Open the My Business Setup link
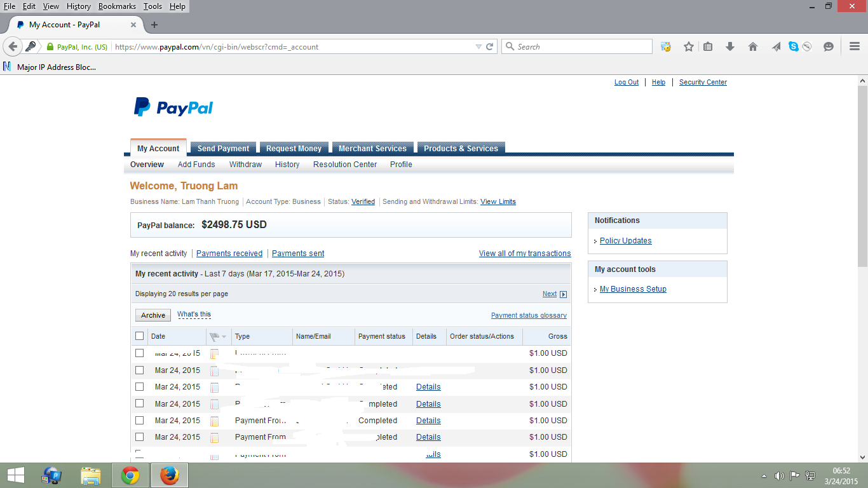The height and width of the screenshot is (488, 868). coord(633,289)
